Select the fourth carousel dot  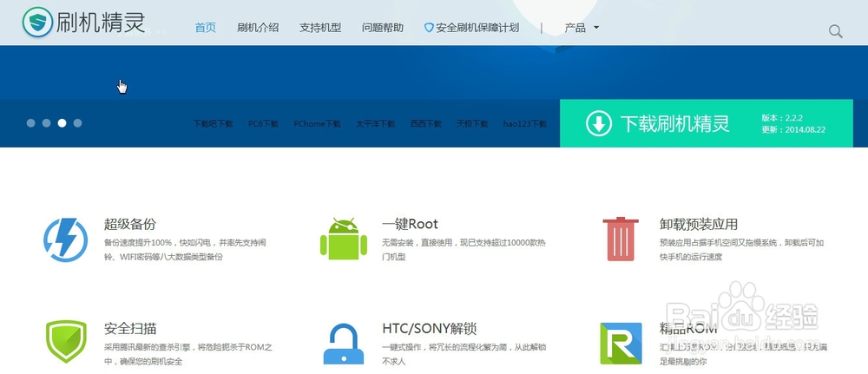77,123
